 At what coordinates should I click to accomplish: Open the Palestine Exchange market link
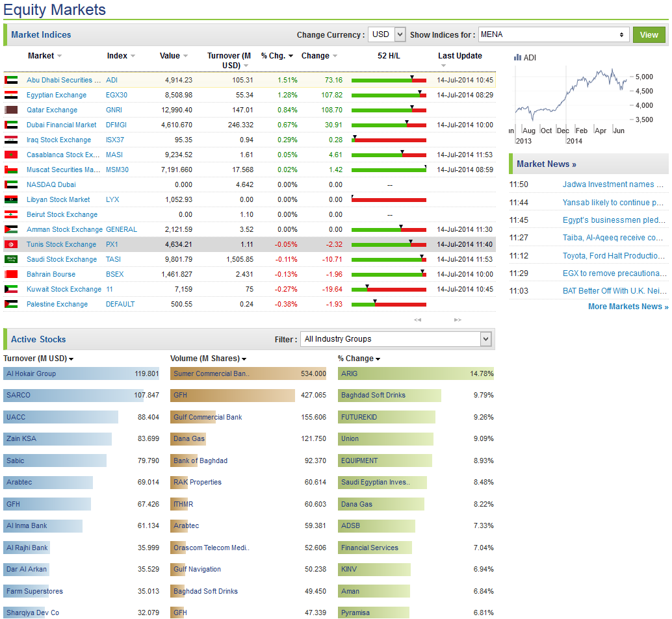(x=57, y=304)
